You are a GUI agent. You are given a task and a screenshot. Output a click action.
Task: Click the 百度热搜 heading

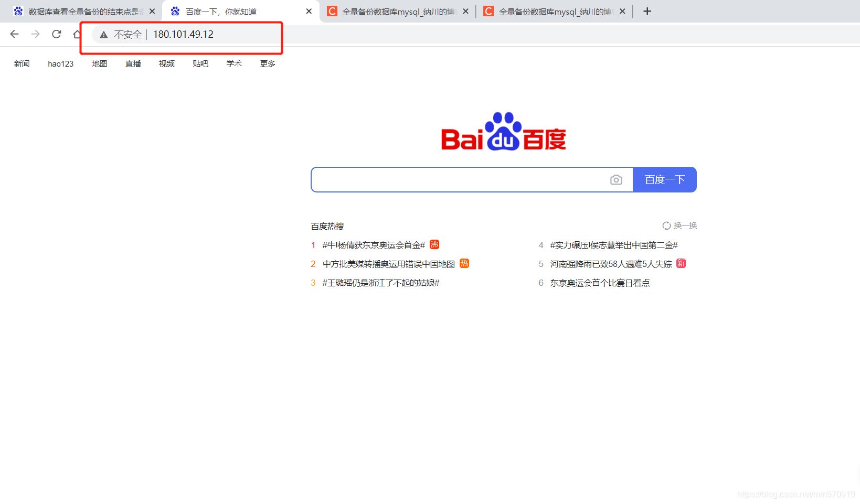327,226
